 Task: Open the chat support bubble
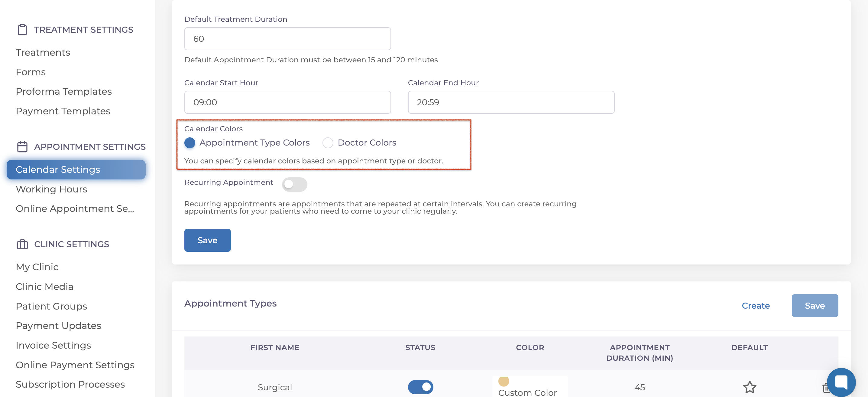point(841,382)
